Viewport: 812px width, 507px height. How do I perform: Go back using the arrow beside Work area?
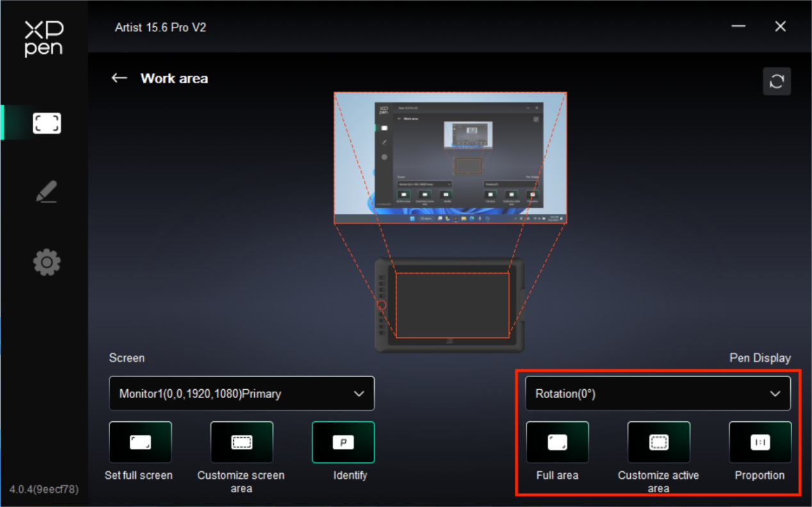click(x=119, y=78)
